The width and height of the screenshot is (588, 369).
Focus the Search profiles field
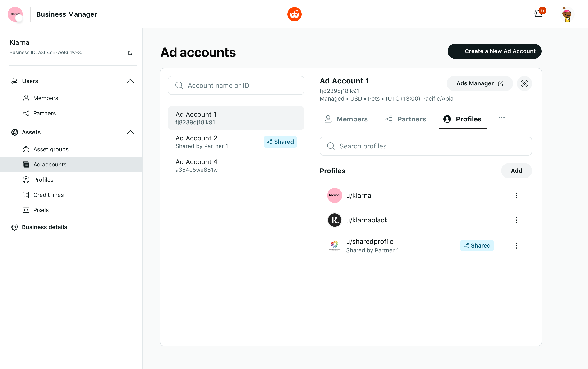tap(426, 146)
